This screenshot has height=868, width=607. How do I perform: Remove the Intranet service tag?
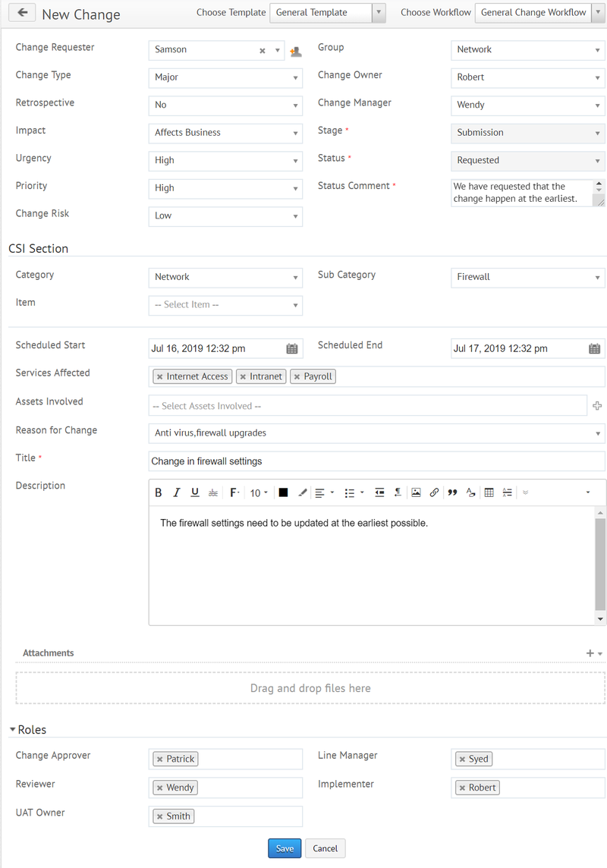coord(243,377)
